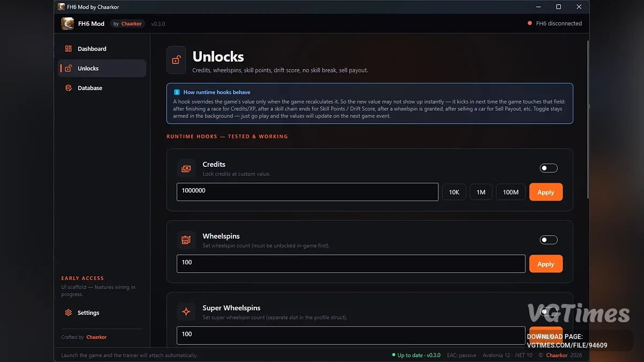This screenshot has height=362, width=644.
Task: Focus the Super Wheelspins count field
Action: 351,335
